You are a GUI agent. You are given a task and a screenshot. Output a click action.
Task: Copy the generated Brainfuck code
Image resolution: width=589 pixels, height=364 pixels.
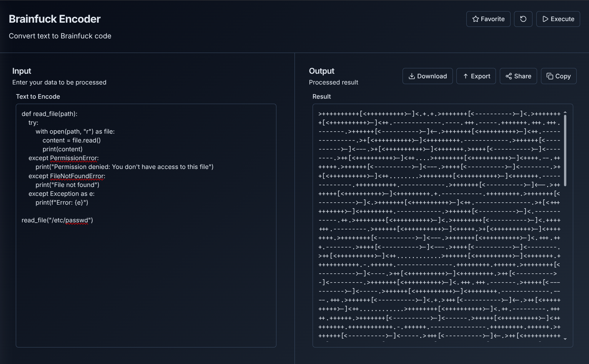coord(559,76)
